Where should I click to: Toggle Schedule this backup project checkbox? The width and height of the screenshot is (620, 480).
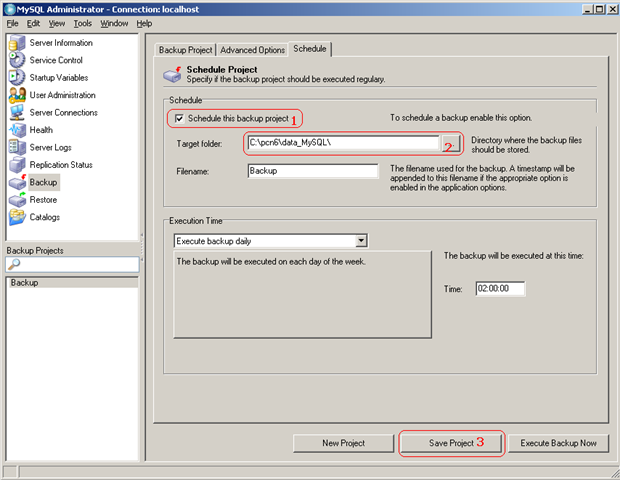tap(179, 118)
